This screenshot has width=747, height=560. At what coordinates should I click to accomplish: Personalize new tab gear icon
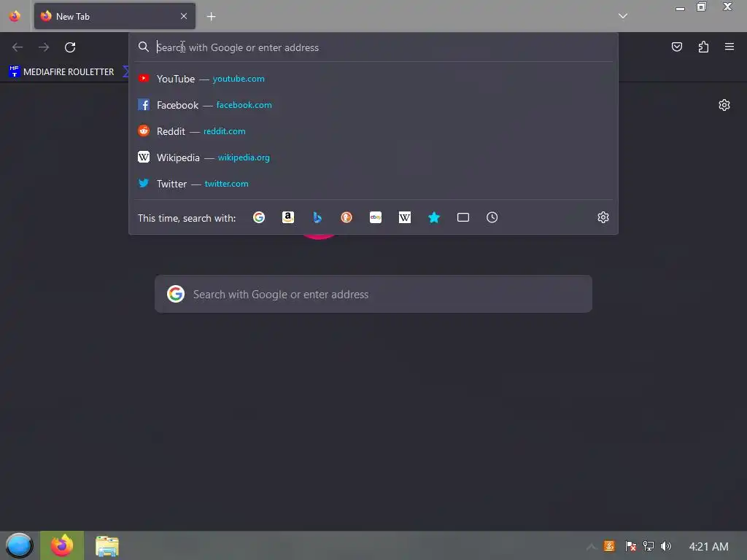pos(724,105)
